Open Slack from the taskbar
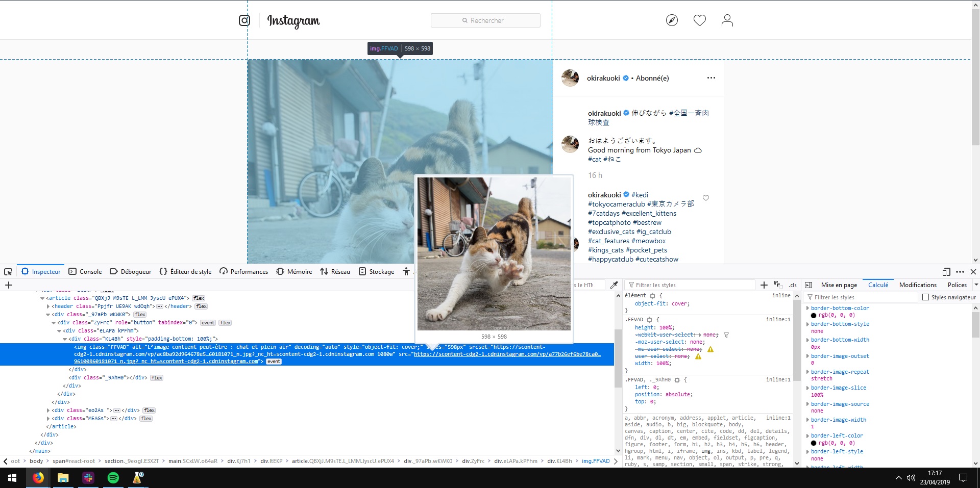The width and height of the screenshot is (980, 488). [x=88, y=478]
